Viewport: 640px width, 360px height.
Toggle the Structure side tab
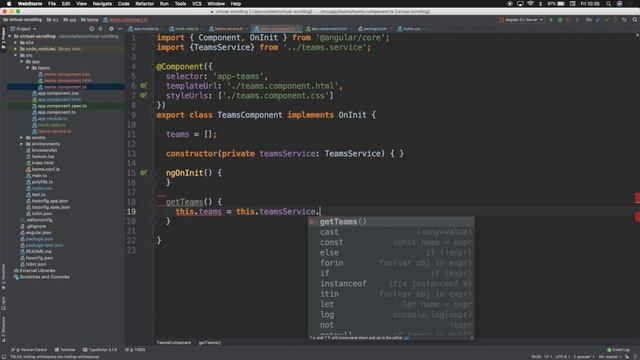tap(3, 329)
